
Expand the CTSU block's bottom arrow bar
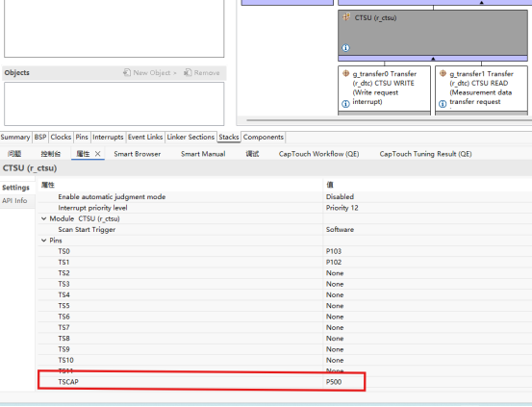click(x=433, y=59)
